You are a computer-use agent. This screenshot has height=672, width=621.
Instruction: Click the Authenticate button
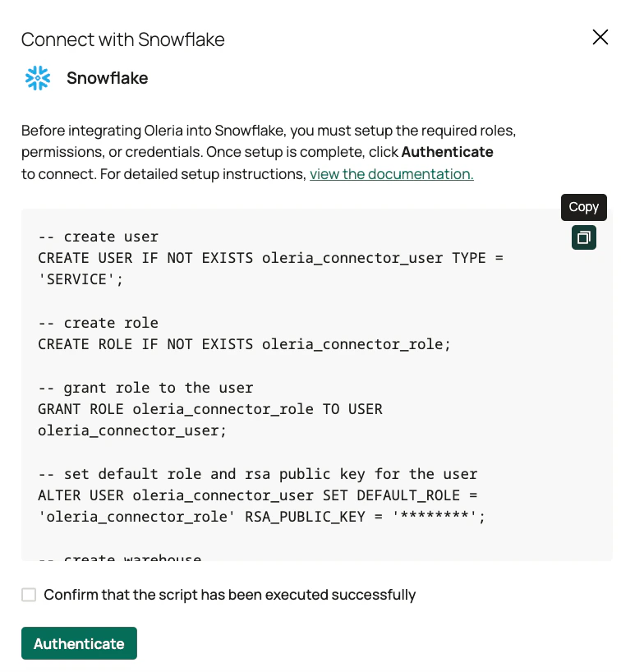[80, 643]
